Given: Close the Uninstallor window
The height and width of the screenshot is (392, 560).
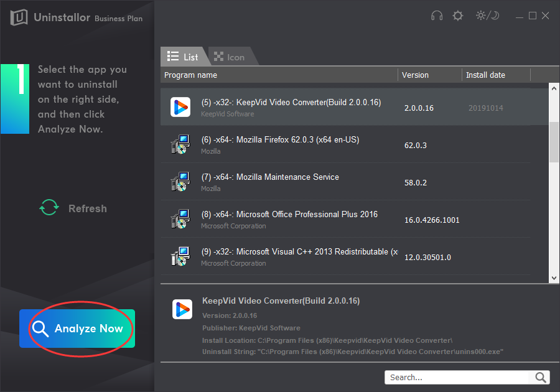Looking at the screenshot, I should [545, 16].
